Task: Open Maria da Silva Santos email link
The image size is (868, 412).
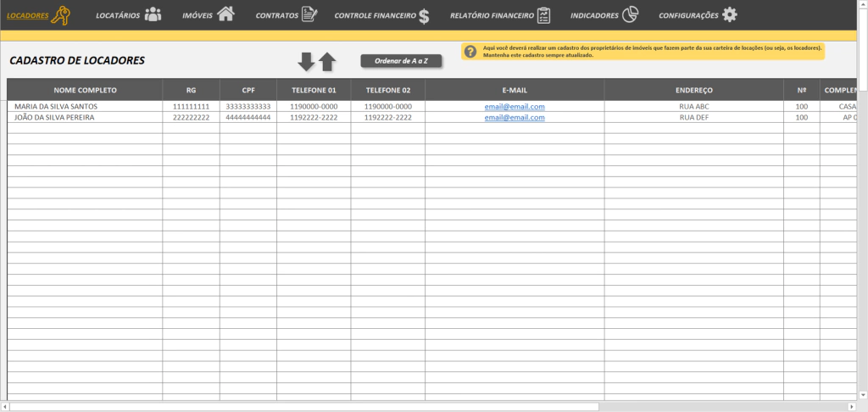Action: coord(515,106)
